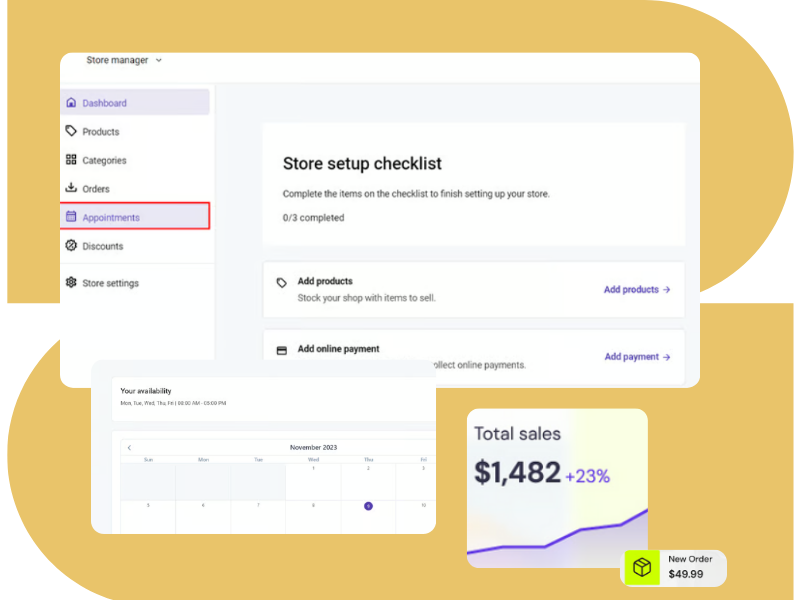Click the New Order package icon
The width and height of the screenshot is (800, 600).
[x=641, y=568]
